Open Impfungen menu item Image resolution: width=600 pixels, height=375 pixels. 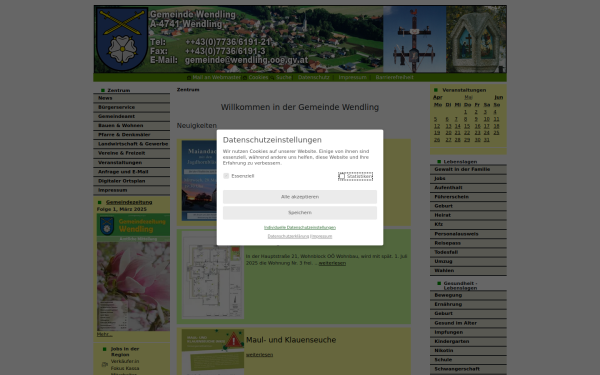(x=468, y=333)
